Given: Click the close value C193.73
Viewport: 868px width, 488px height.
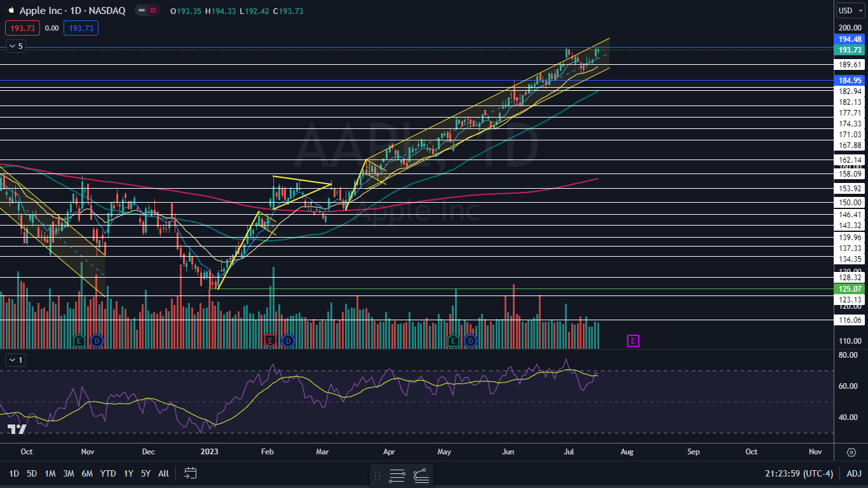Looking at the screenshot, I should 288,11.
